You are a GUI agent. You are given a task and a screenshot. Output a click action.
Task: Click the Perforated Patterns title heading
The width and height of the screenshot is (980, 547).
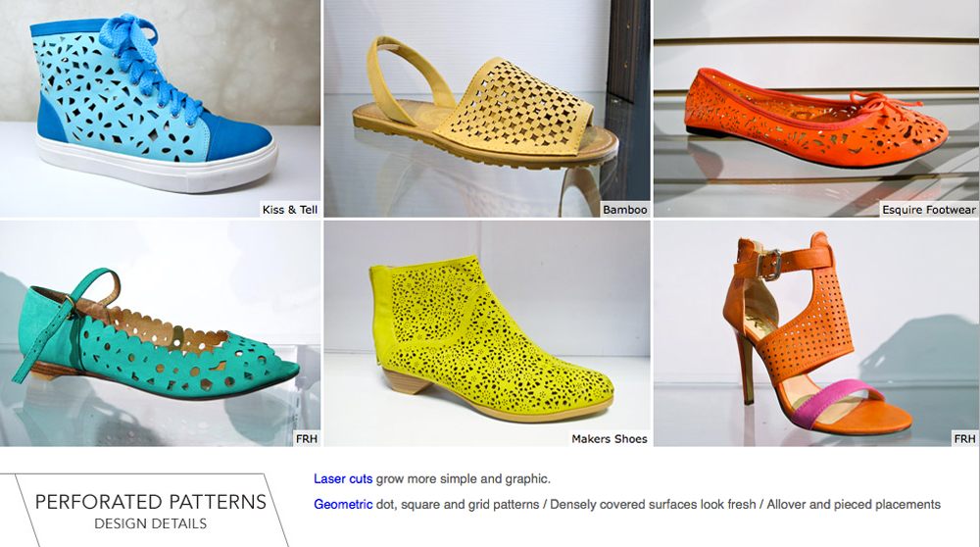(151, 502)
